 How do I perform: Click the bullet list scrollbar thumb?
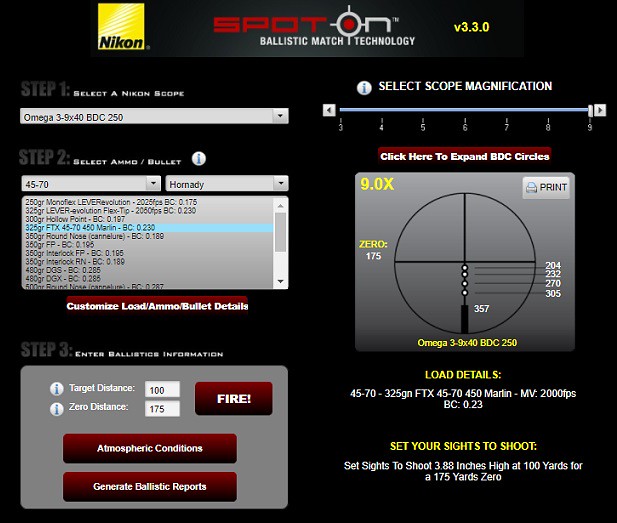(x=281, y=232)
